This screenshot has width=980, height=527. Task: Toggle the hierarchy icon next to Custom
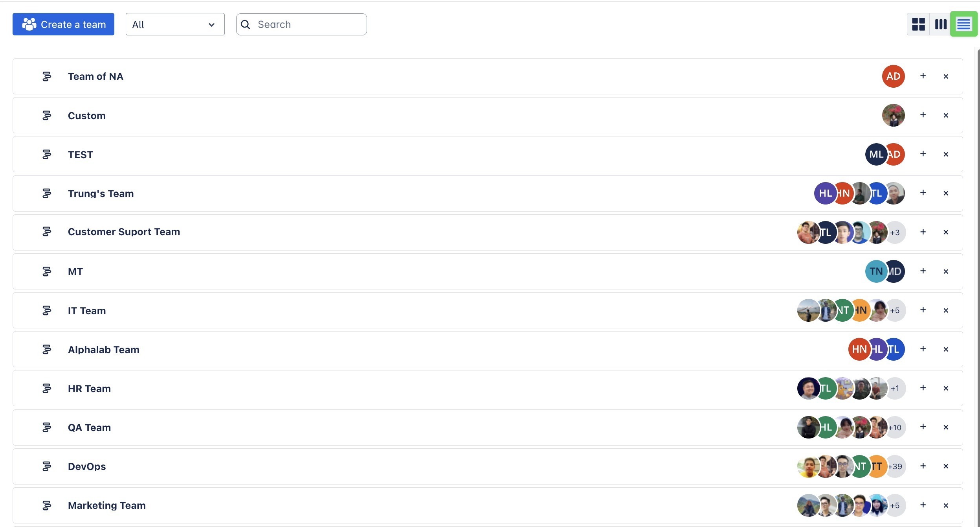pos(47,115)
